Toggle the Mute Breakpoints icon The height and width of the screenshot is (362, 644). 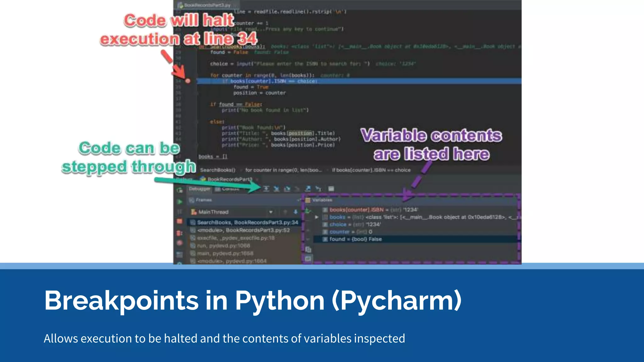(x=180, y=243)
